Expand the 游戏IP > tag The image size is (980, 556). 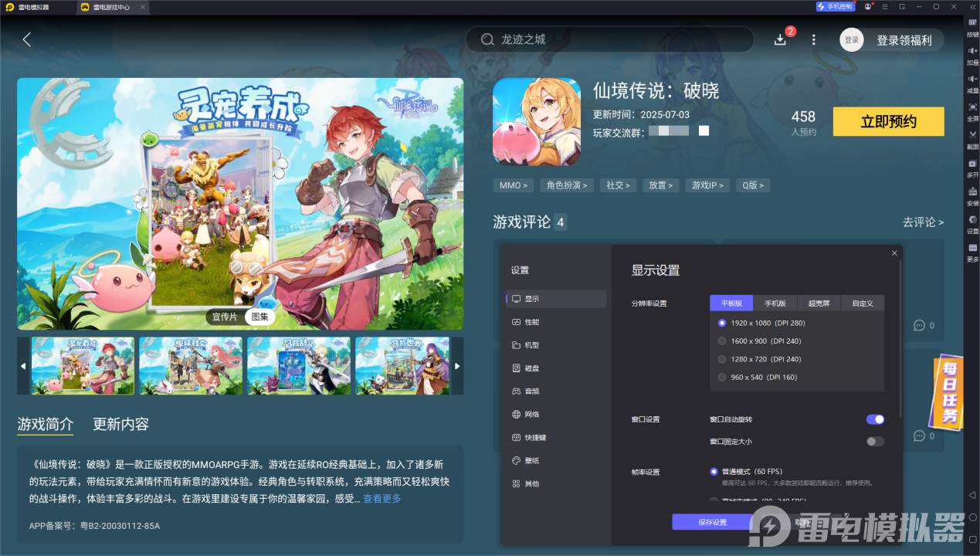[x=708, y=185]
